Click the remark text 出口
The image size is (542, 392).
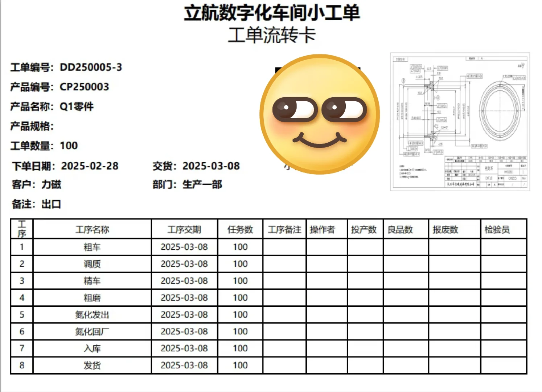click(51, 205)
